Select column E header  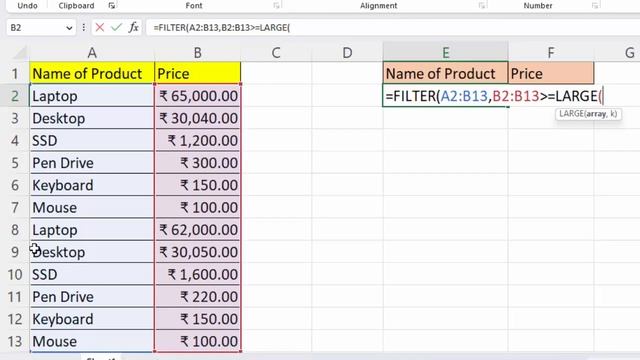pyautogui.click(x=445, y=53)
